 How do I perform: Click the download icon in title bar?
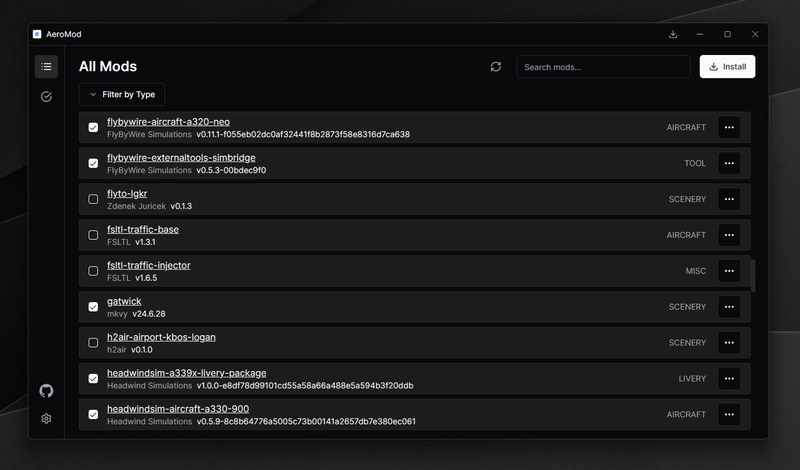pos(673,34)
